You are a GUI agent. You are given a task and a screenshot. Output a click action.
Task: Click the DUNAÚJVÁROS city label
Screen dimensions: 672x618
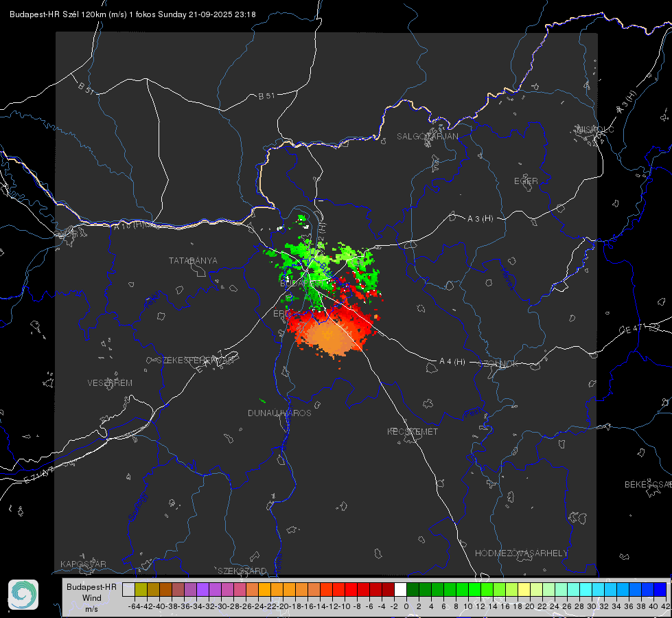[x=279, y=413]
